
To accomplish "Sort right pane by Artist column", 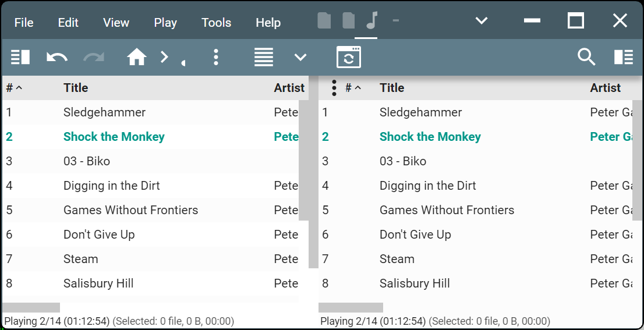I will (605, 88).
